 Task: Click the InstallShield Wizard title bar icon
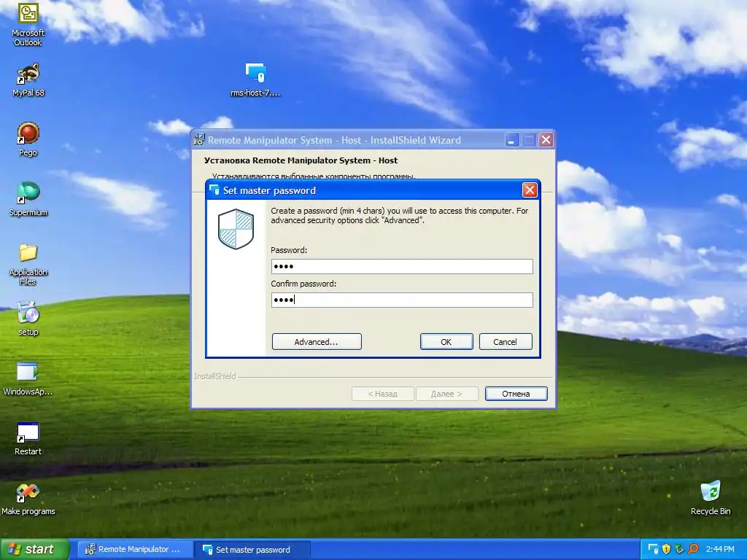pyautogui.click(x=199, y=139)
